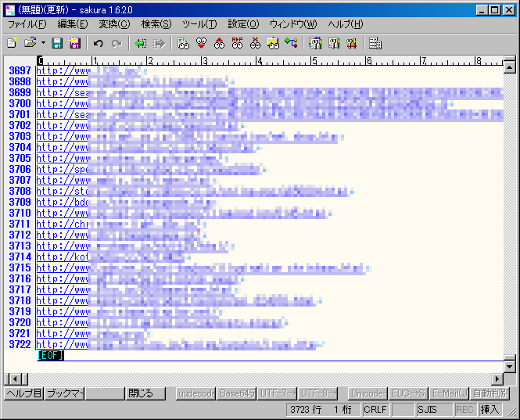Click the grayed Redo arrow icon
The height and width of the screenshot is (420, 520).
point(117,43)
